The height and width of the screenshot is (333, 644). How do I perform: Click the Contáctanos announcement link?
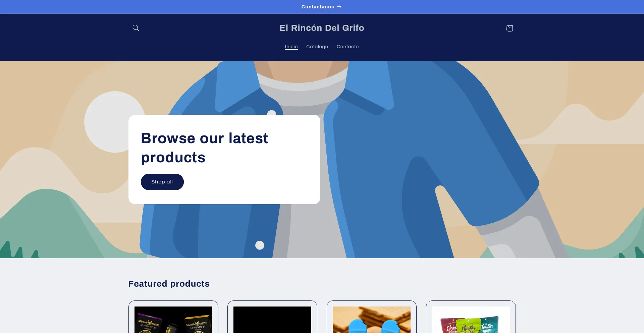pos(321,7)
